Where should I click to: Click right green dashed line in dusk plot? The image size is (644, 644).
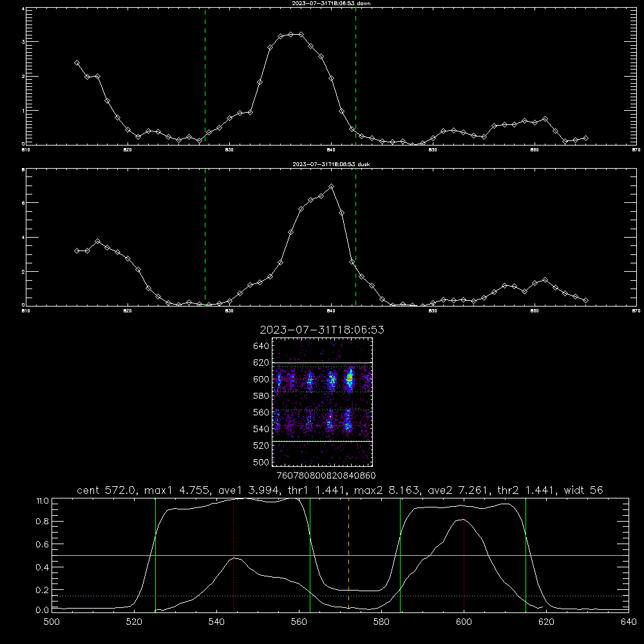pos(355,237)
